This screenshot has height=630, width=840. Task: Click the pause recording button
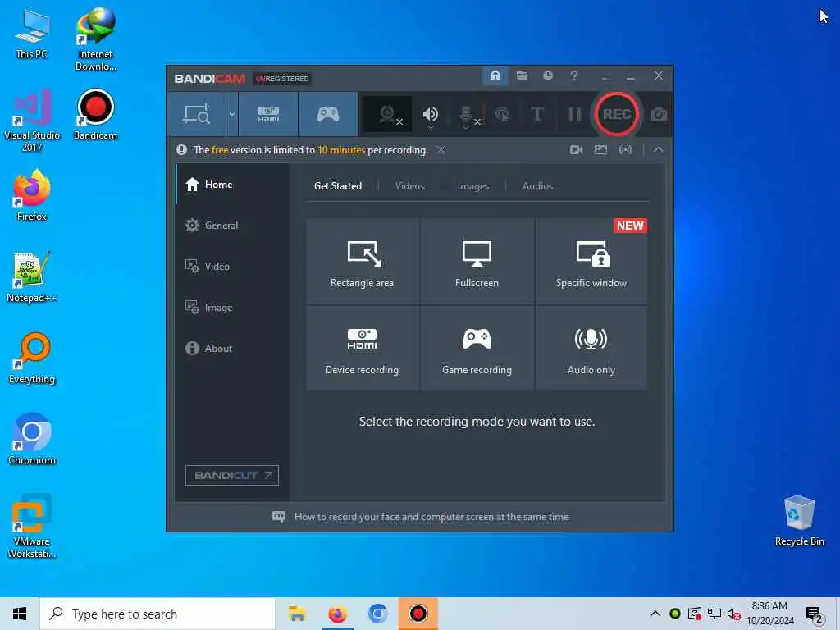[575, 114]
